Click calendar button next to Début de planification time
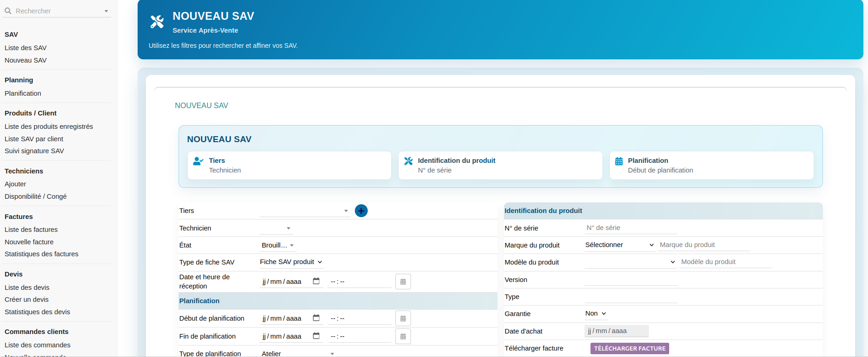The image size is (868, 357). (403, 318)
